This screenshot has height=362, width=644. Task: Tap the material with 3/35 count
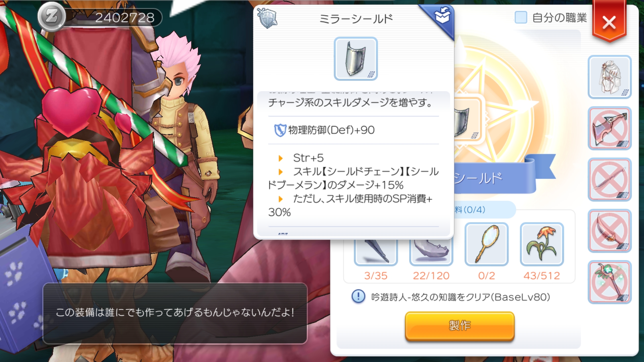point(376,252)
